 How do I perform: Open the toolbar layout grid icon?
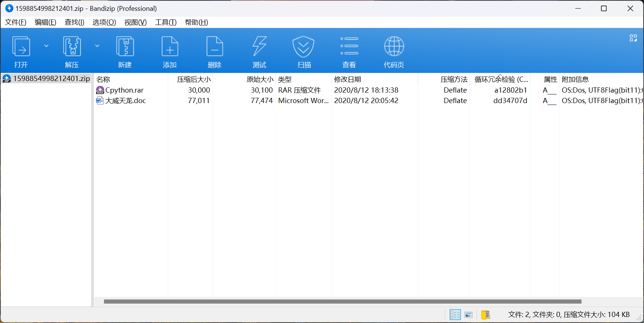tap(633, 38)
